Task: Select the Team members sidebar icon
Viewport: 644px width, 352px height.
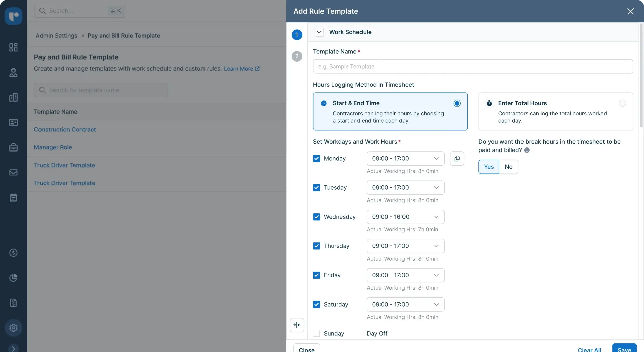Action: [x=13, y=72]
